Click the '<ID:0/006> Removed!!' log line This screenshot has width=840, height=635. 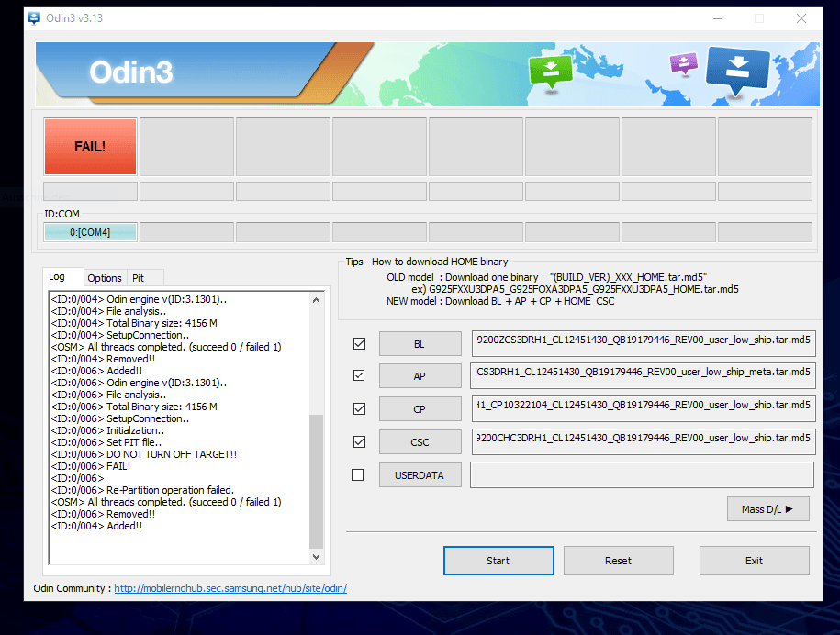(x=103, y=514)
